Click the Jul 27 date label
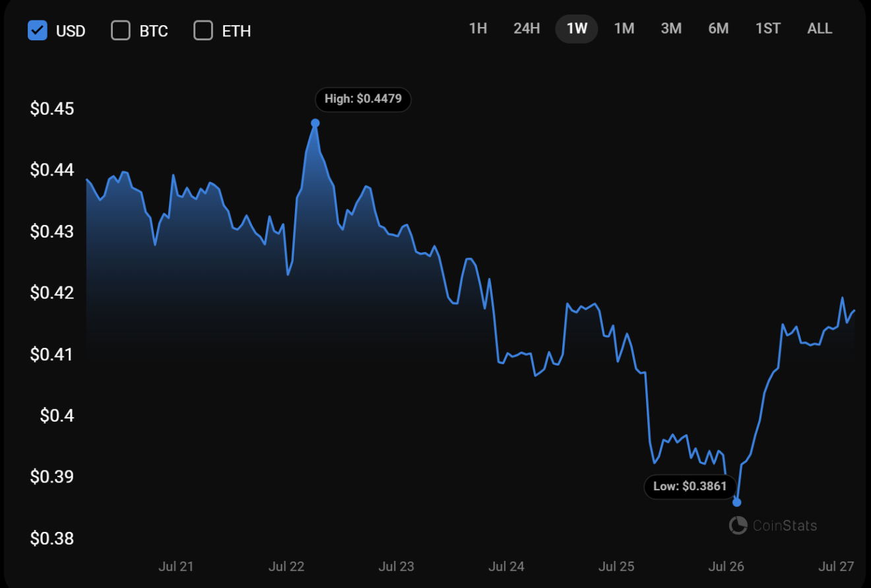871x588 pixels. point(836,566)
